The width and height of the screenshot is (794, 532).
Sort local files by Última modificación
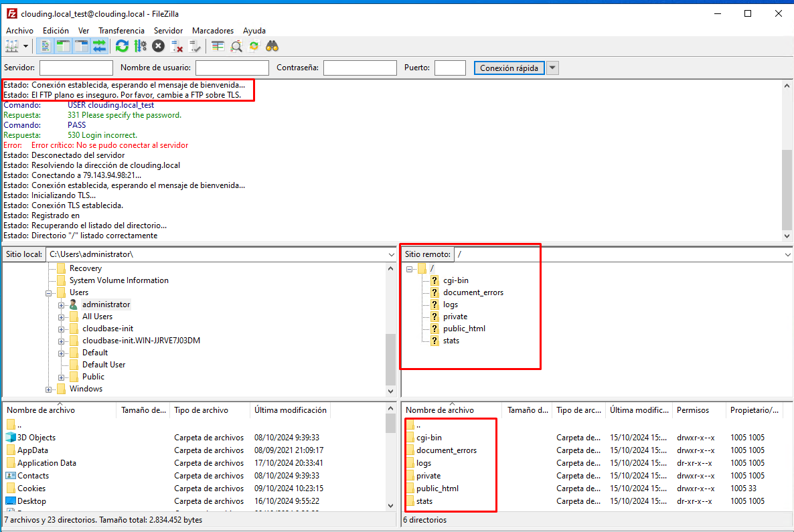[290, 410]
